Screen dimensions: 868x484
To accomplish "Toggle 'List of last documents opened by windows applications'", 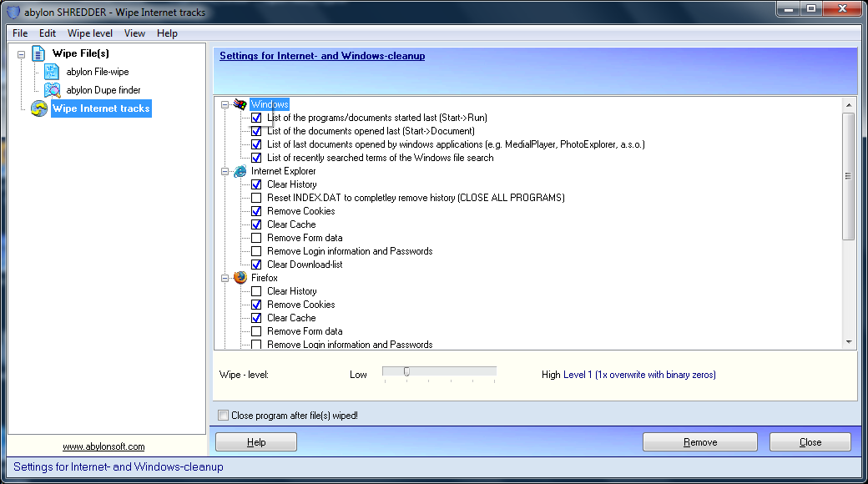I will pyautogui.click(x=256, y=144).
